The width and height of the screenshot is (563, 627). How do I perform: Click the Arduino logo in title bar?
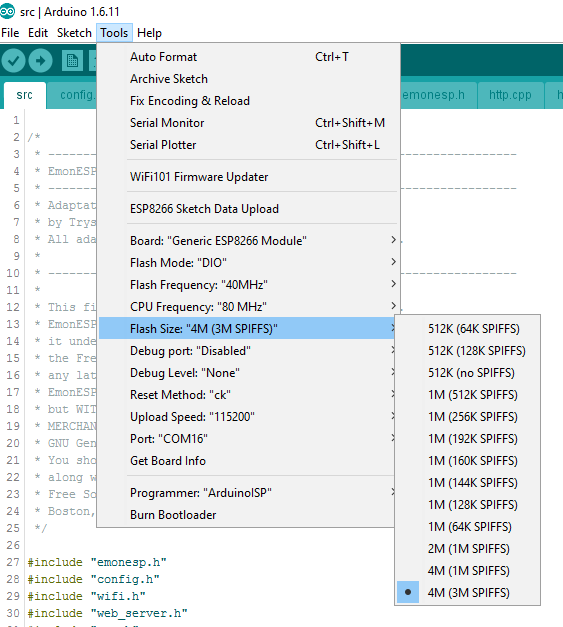point(7,11)
